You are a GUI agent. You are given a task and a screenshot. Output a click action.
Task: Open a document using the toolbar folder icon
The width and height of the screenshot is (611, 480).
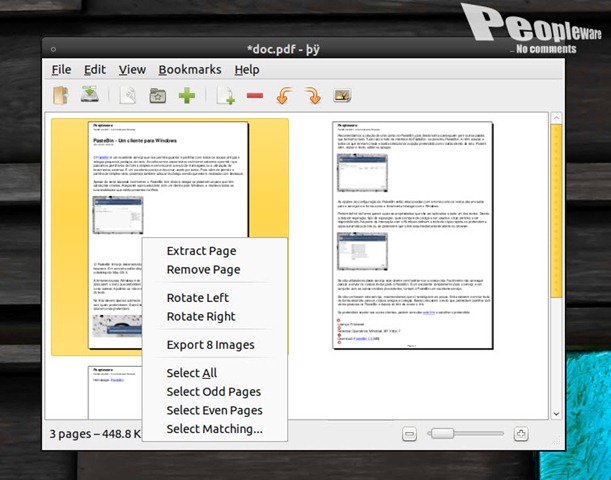coord(61,95)
